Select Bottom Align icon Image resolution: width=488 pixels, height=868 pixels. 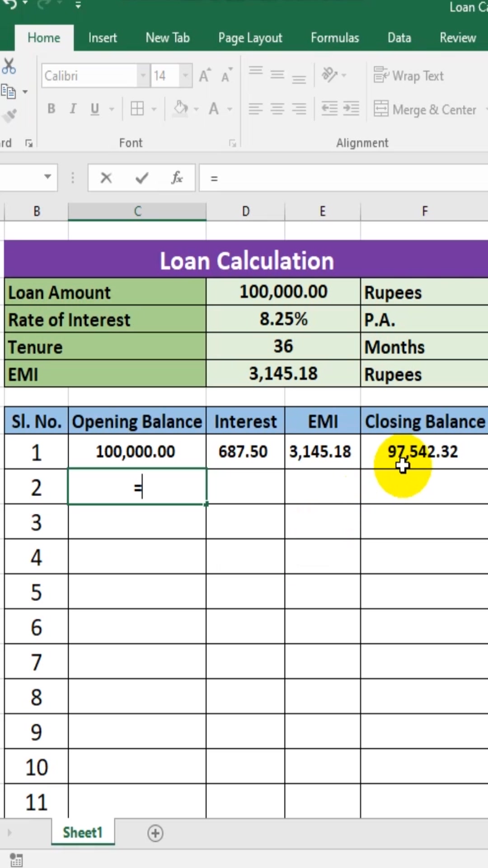tap(299, 80)
